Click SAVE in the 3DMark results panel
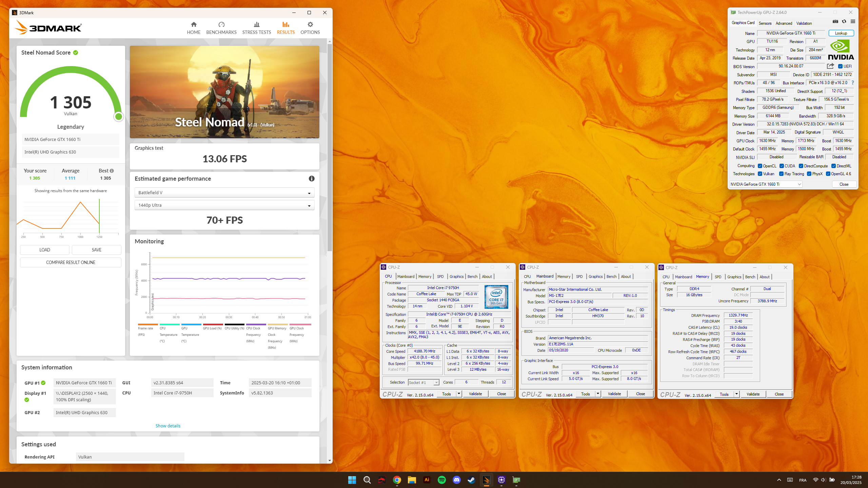The height and width of the screenshot is (488, 868). coord(97,250)
